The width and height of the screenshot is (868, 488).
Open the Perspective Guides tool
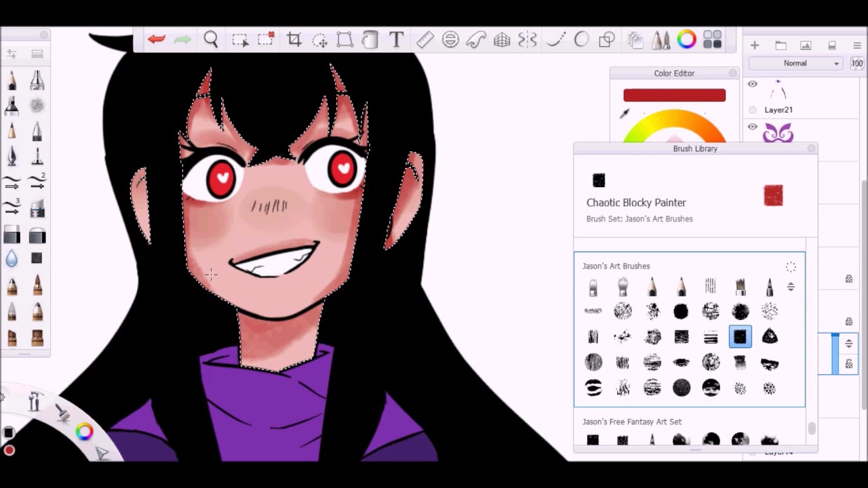pos(502,40)
